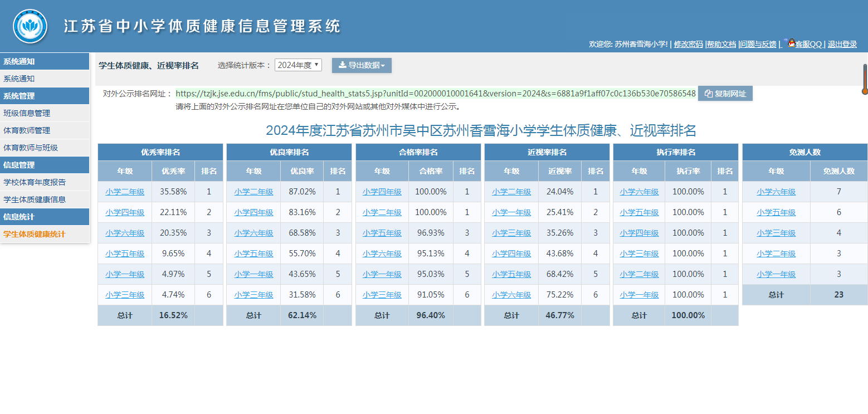Click the 修改密码 link

point(688,45)
